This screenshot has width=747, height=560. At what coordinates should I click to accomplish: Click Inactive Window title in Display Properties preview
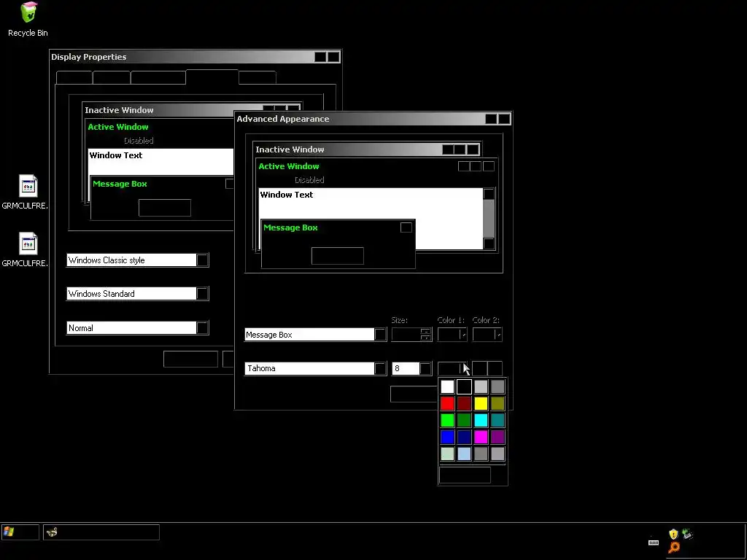pos(119,110)
